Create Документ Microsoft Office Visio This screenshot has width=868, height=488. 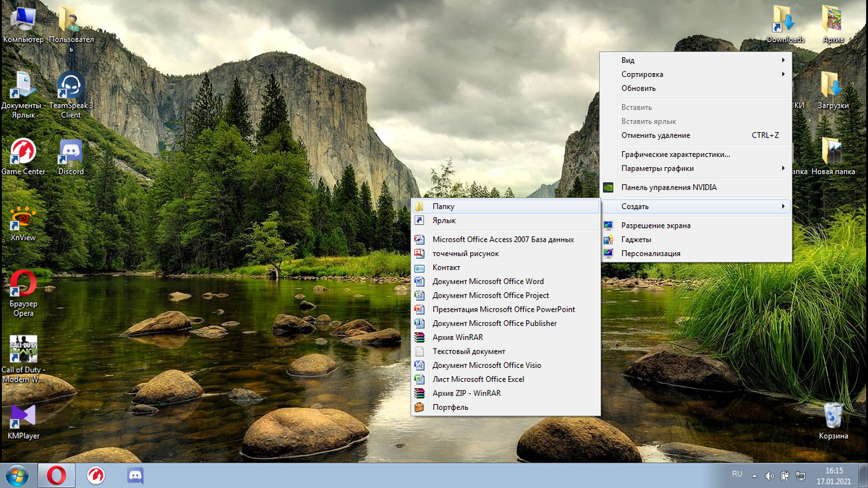coord(506,365)
